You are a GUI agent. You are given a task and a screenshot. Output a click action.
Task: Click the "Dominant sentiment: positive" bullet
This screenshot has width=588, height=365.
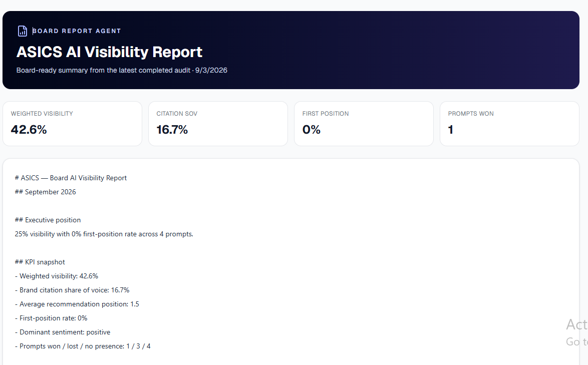pyautogui.click(x=63, y=332)
